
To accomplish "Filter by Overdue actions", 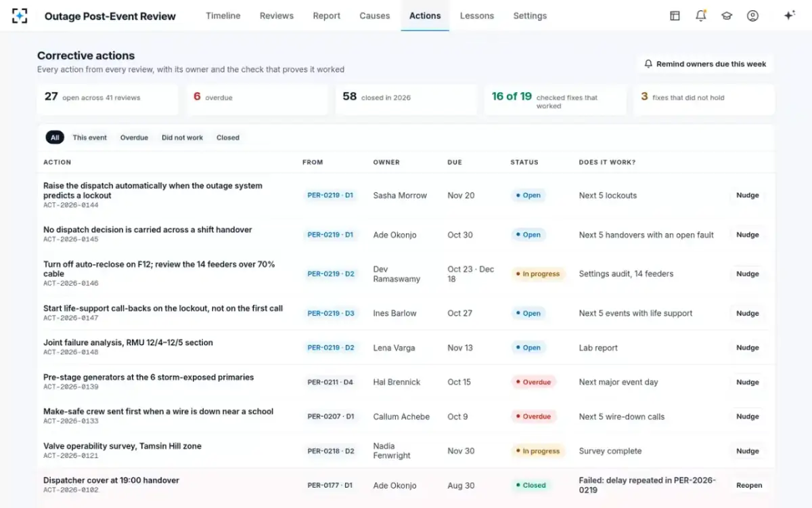I will click(x=134, y=137).
